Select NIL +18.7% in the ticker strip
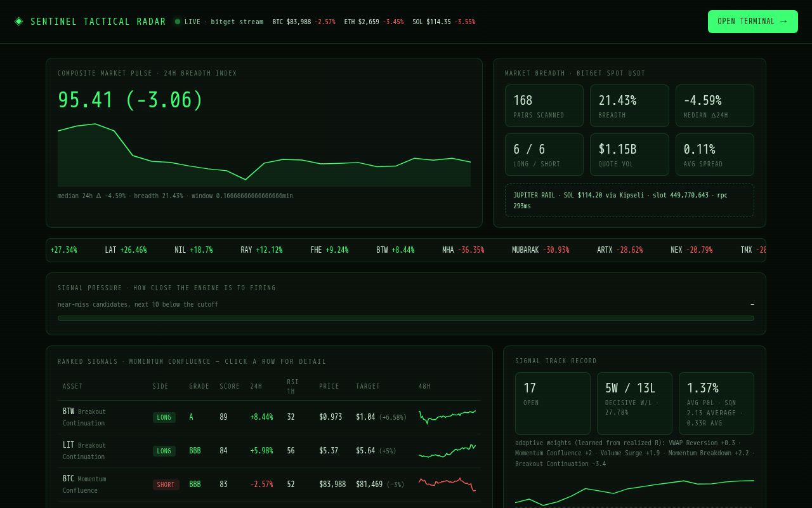Image resolution: width=812 pixels, height=508 pixels. 193,250
